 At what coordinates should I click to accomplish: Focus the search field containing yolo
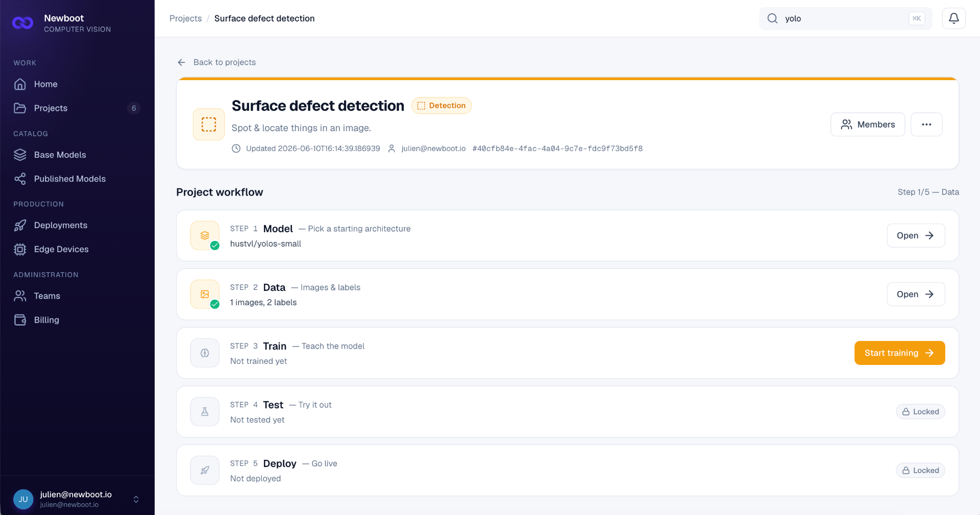coord(846,18)
